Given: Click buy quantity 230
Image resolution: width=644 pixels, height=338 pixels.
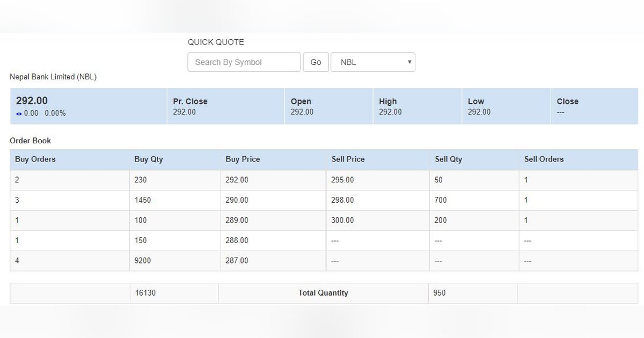Looking at the screenshot, I should [140, 180].
